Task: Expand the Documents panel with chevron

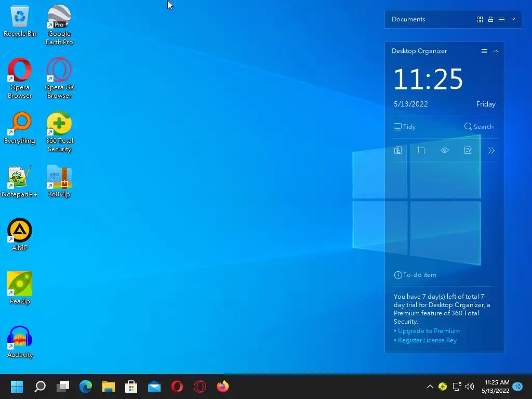Action: click(513, 19)
